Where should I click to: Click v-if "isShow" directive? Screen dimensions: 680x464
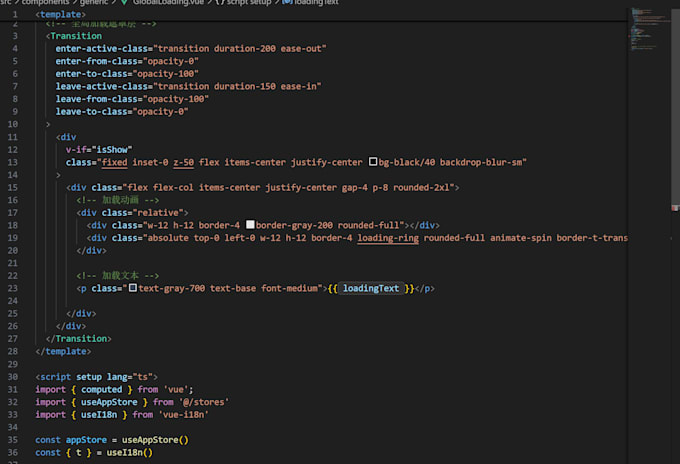coord(99,149)
